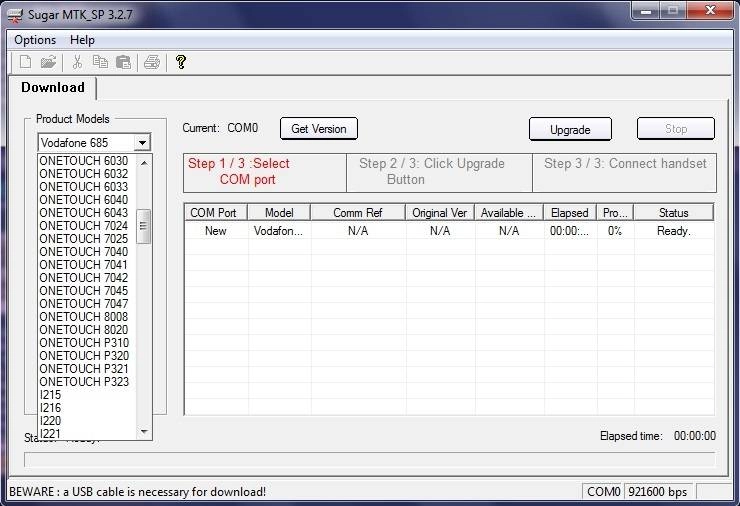Select I220 from the model list
The image size is (740, 506).
[x=87, y=421]
